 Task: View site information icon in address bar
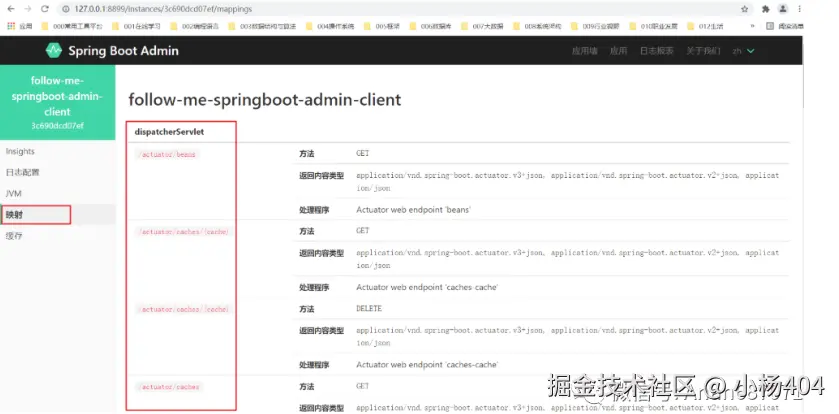pos(66,9)
